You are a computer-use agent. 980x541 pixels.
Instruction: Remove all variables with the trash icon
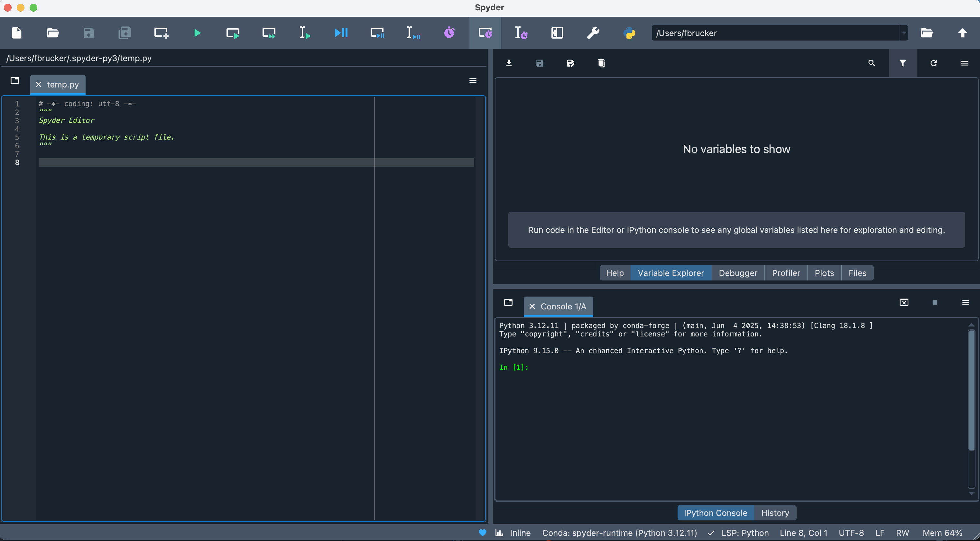(601, 63)
